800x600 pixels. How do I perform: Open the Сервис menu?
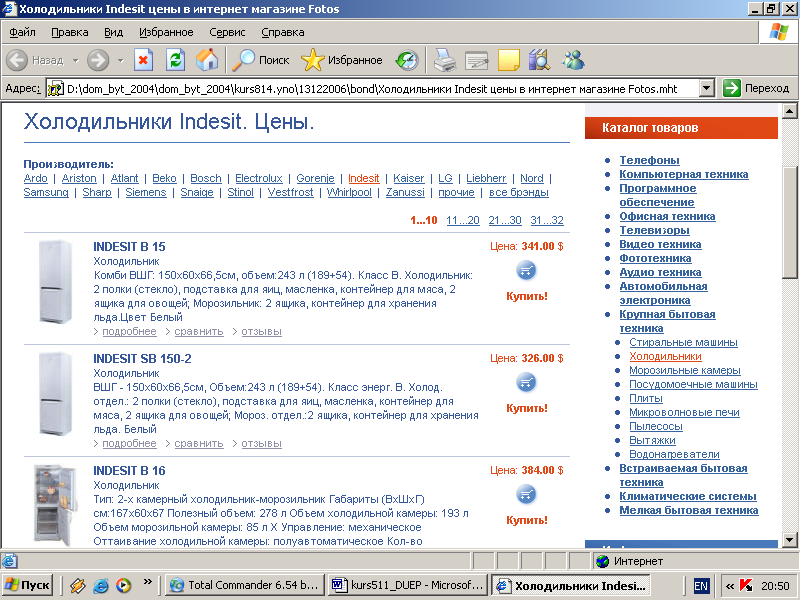227,32
